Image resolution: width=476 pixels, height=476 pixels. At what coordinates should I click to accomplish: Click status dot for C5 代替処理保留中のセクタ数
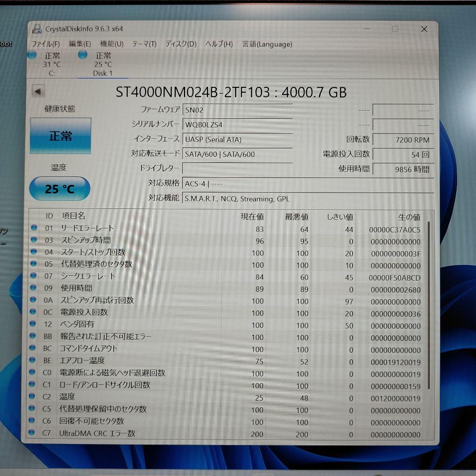point(32,408)
